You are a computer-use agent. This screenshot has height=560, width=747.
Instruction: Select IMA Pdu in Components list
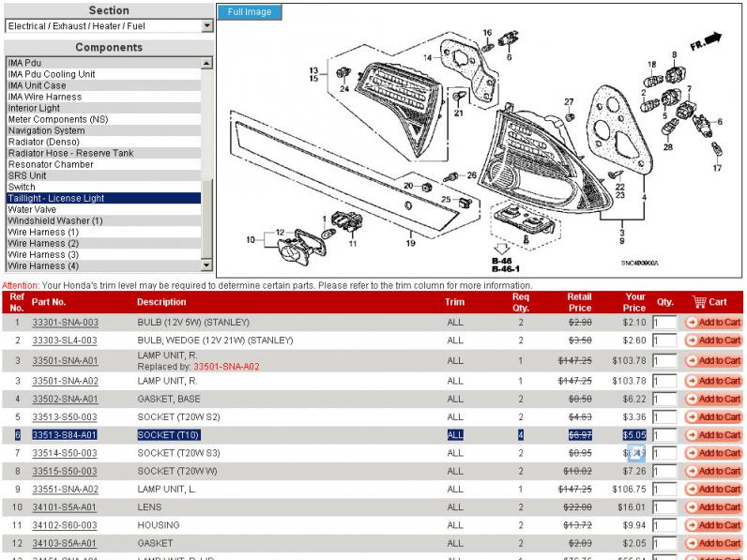[x=103, y=63]
